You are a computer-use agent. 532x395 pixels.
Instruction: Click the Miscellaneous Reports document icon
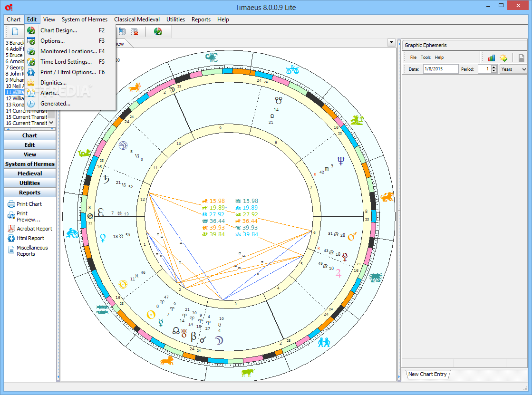pos(11,250)
